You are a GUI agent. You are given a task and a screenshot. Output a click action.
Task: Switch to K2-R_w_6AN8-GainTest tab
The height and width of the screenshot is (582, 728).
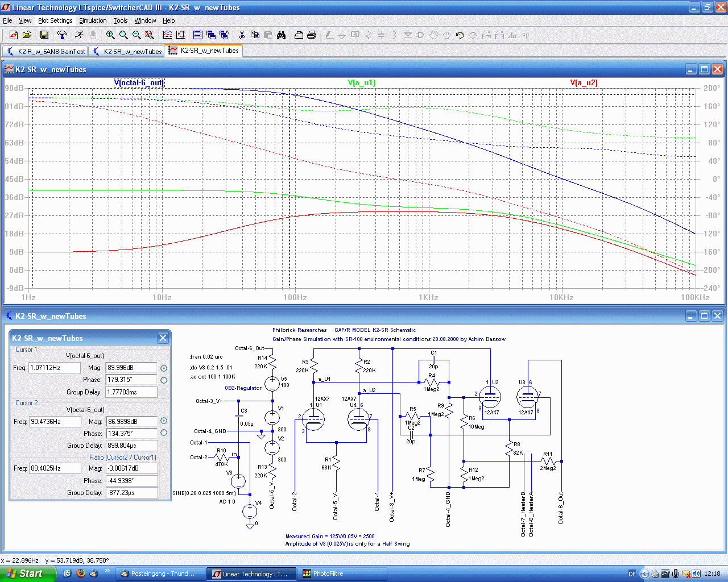[45, 51]
